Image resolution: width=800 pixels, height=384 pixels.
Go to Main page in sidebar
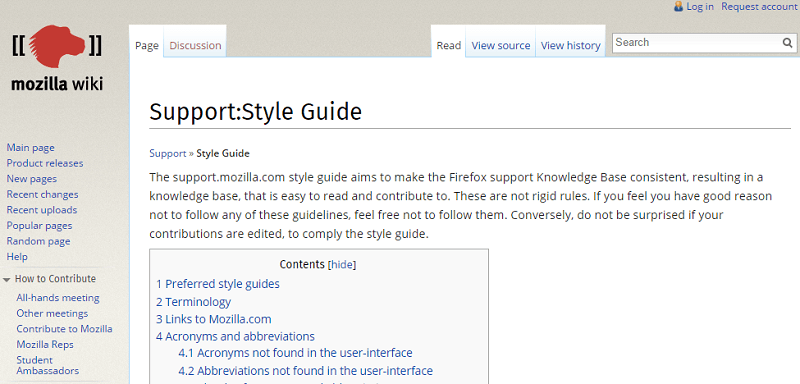pos(31,148)
